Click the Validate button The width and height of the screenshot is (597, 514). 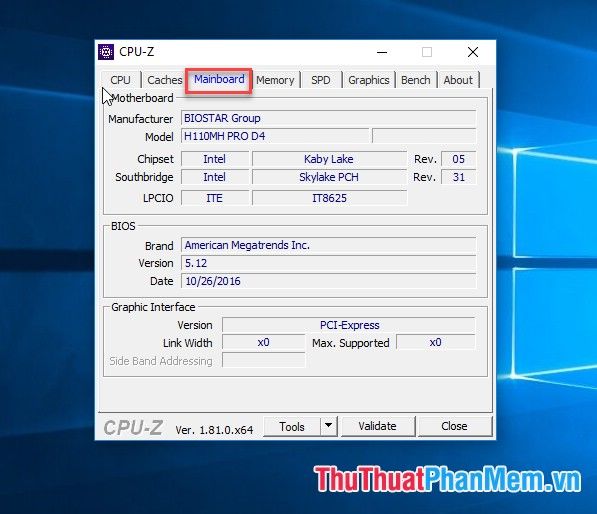[x=377, y=426]
